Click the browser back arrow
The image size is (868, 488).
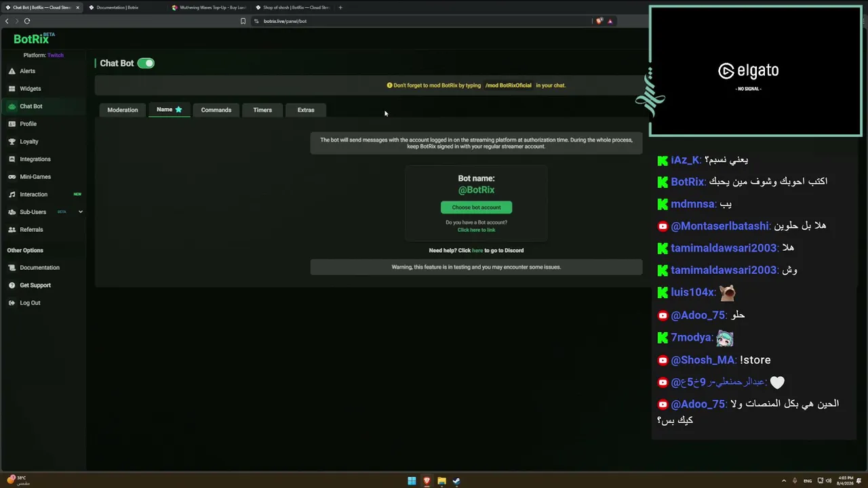(7, 21)
